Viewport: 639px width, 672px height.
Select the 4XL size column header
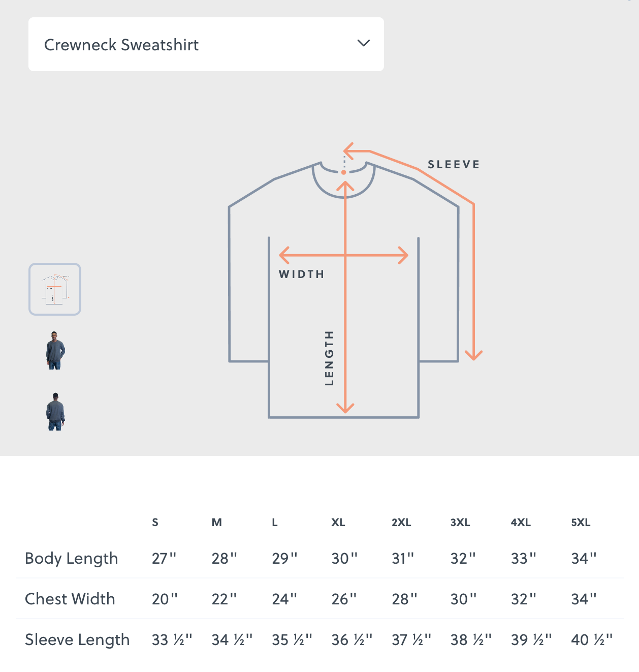(521, 523)
